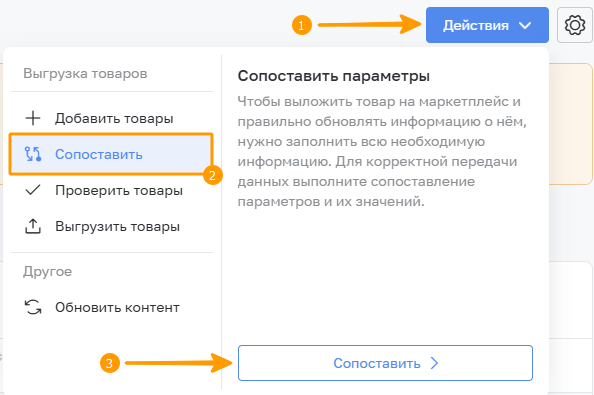The image size is (594, 395).
Task: Click the Сопоставить параметры heading
Action: [x=334, y=76]
